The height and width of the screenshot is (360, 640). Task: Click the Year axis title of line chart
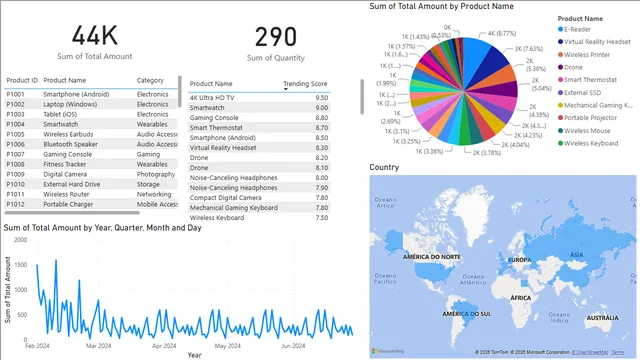tap(194, 355)
